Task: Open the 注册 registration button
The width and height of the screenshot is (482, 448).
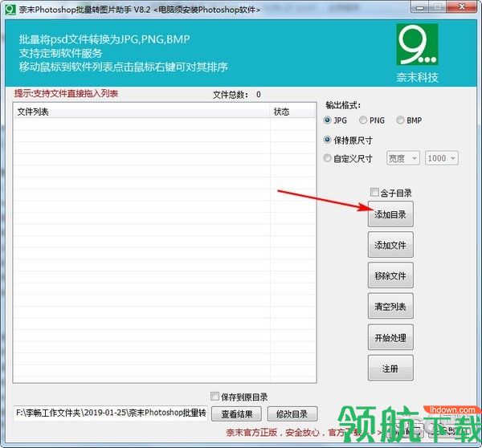Action: coord(390,368)
